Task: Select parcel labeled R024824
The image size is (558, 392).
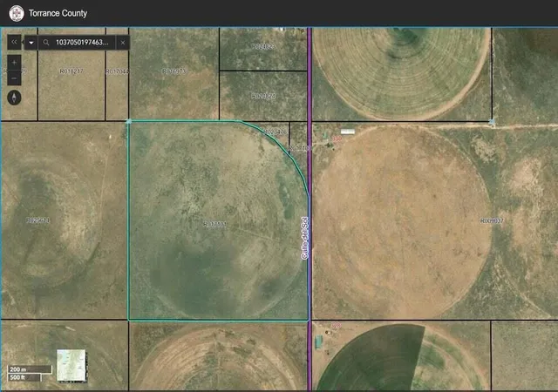Action: (x=263, y=96)
